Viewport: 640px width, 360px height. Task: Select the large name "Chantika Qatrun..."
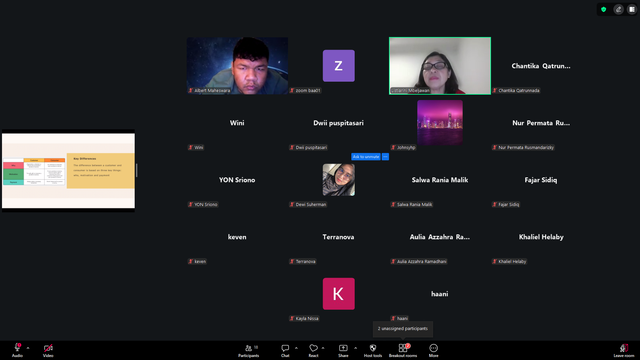(x=541, y=66)
